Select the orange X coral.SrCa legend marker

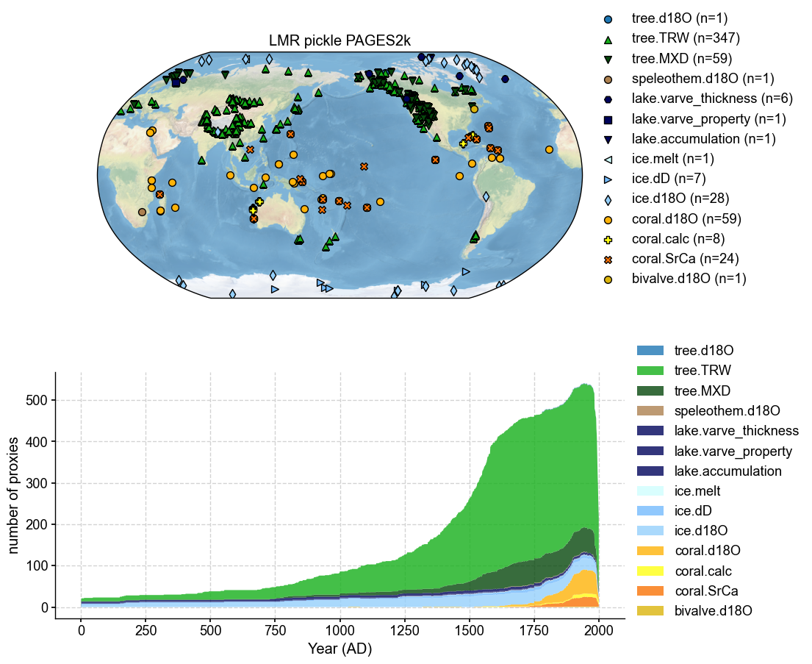(x=607, y=259)
